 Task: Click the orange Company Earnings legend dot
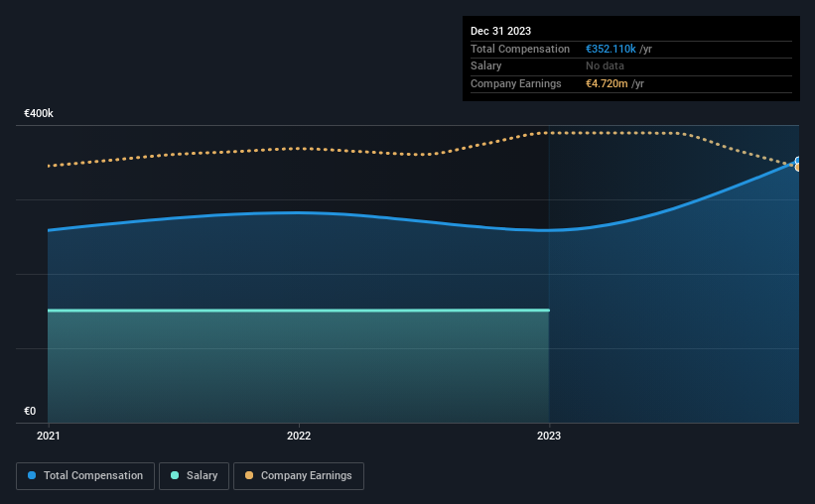coord(249,475)
